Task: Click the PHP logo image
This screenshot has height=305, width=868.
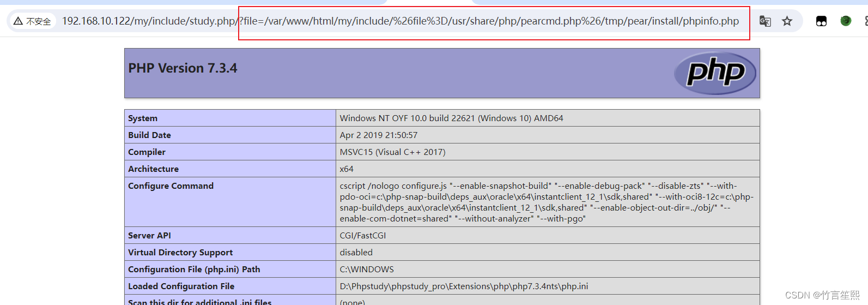Action: coord(715,73)
